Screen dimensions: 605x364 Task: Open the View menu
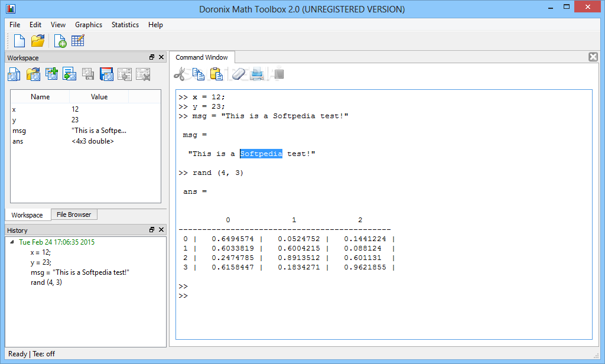(58, 25)
